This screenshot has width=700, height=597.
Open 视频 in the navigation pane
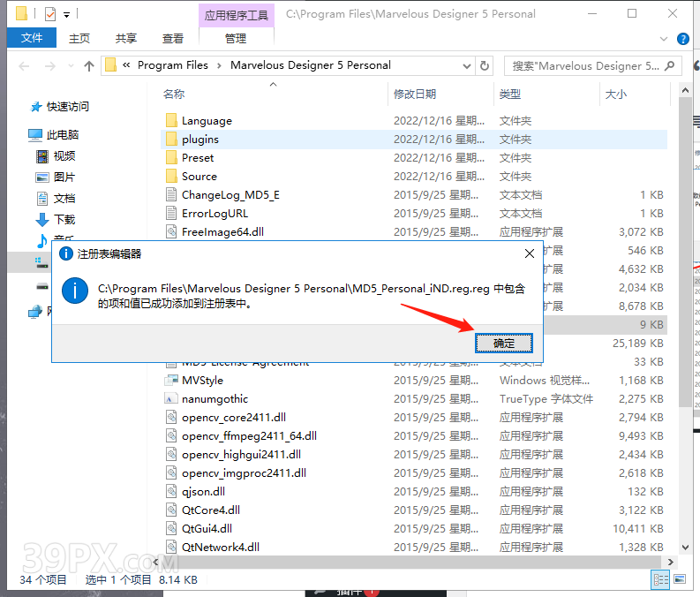pos(64,155)
